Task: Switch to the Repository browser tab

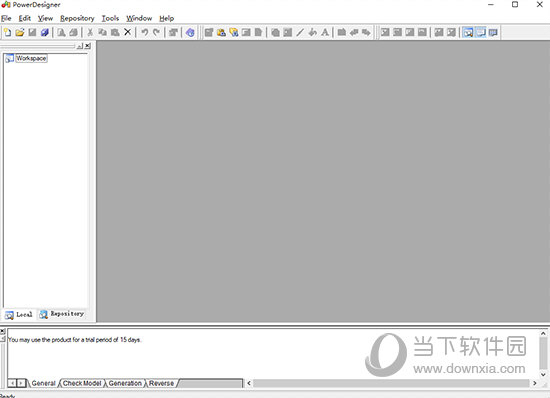Action: click(62, 314)
